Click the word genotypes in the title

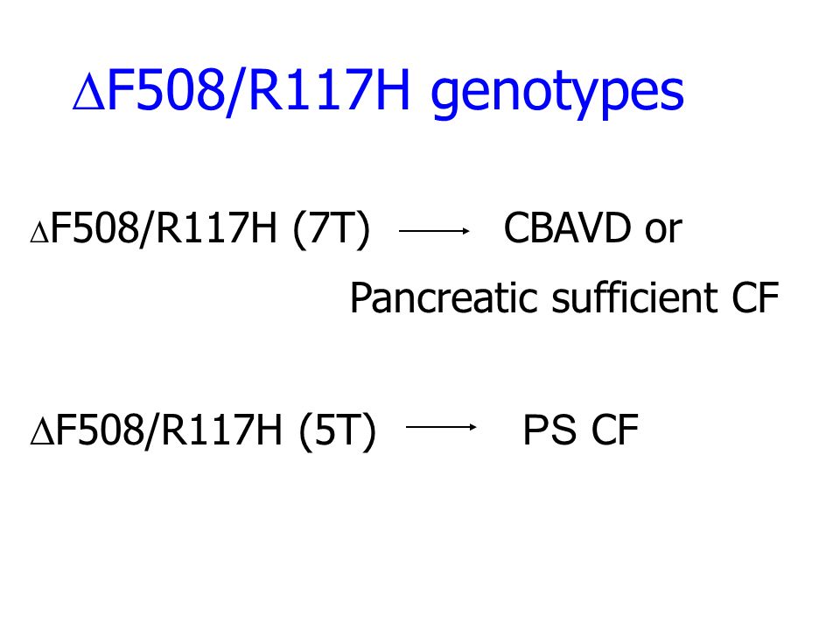557,94
